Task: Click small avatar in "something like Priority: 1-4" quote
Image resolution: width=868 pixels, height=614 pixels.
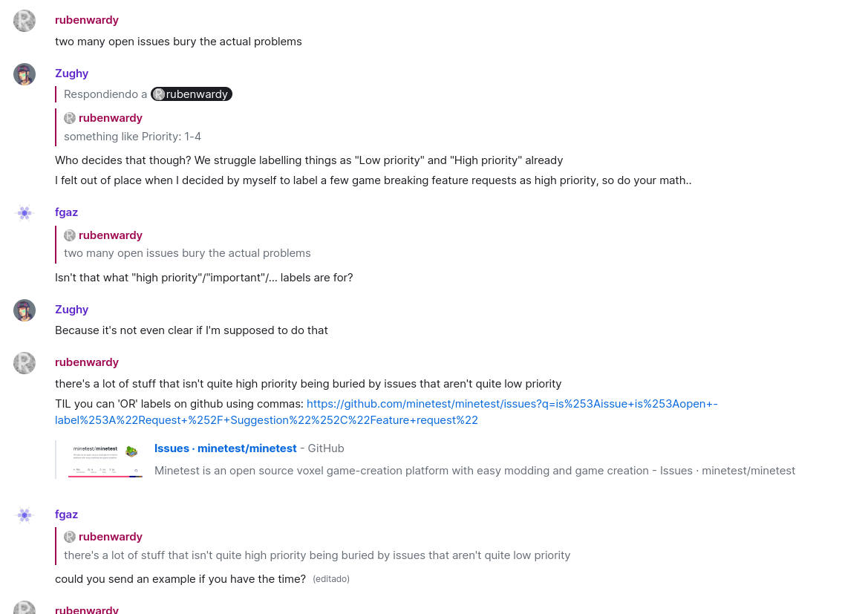Action: pos(70,118)
